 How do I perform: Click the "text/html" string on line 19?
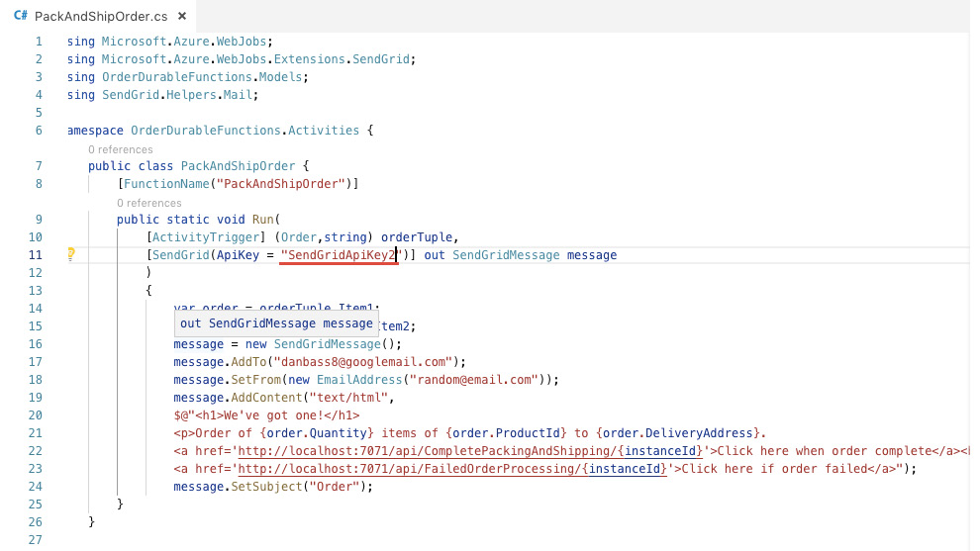tap(348, 398)
